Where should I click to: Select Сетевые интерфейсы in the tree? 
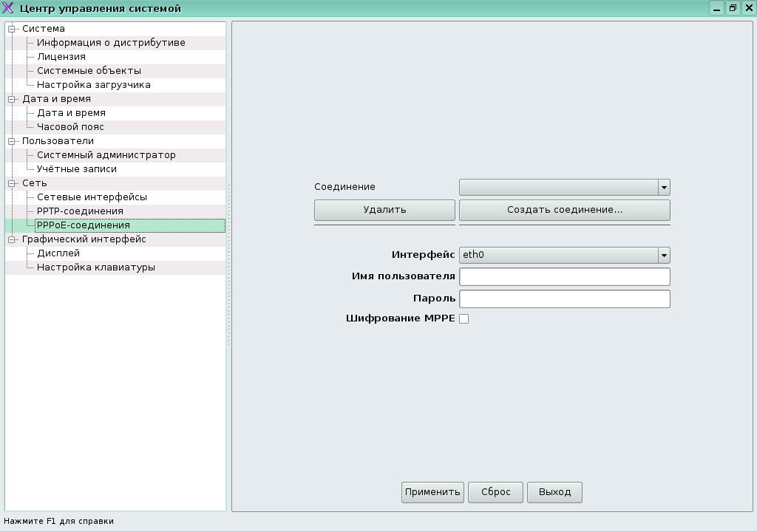(x=92, y=197)
